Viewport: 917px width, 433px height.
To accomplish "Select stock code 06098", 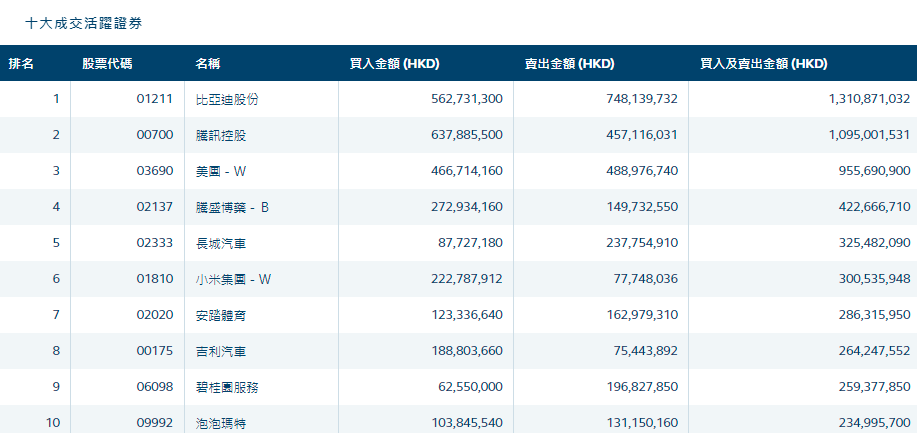I will tap(155, 387).
